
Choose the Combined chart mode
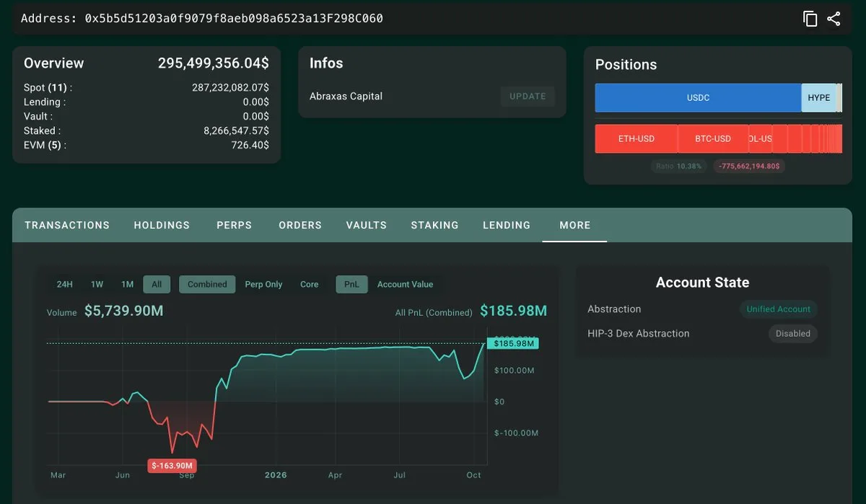[207, 284]
